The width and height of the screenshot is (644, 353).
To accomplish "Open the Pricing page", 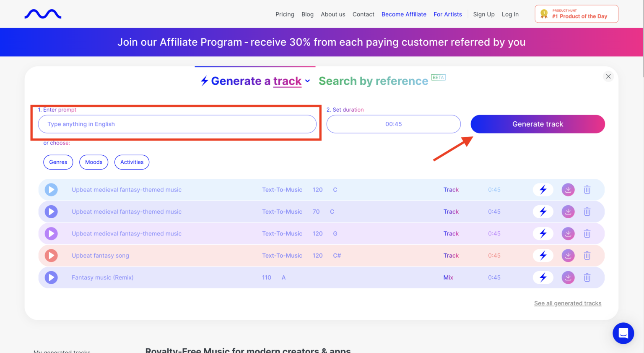I will (285, 14).
